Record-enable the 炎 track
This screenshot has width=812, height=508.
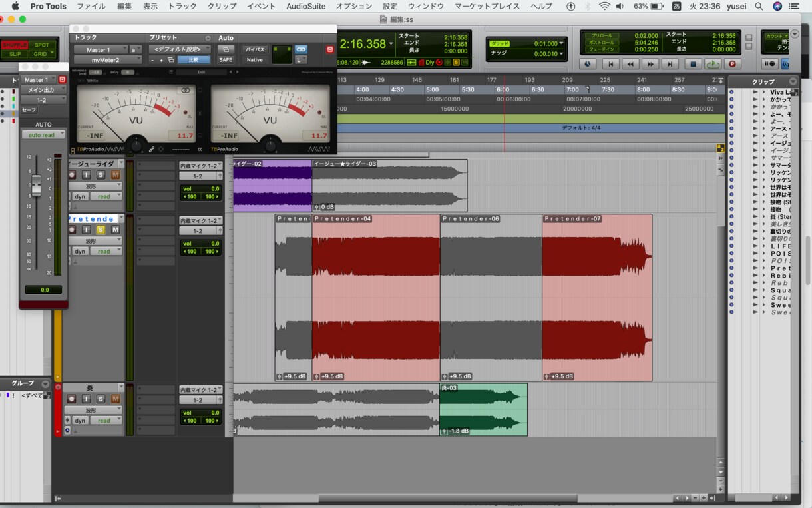pos(72,399)
